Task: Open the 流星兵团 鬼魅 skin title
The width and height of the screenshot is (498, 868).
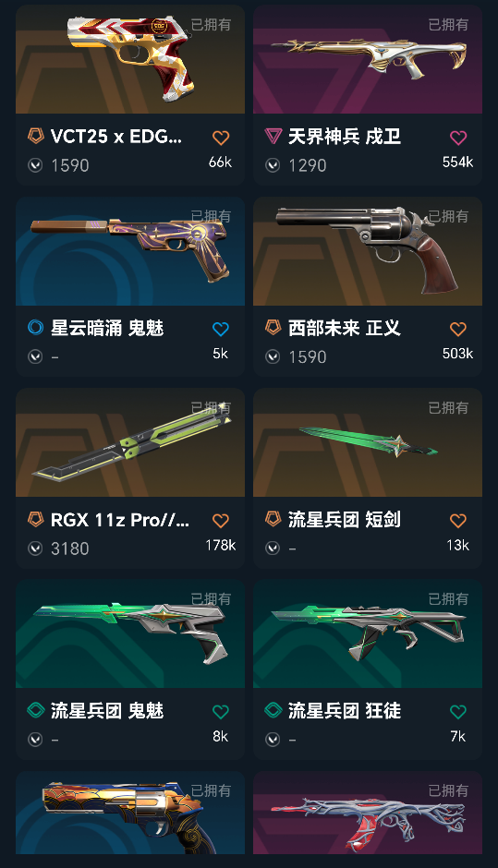Action: coord(107,711)
